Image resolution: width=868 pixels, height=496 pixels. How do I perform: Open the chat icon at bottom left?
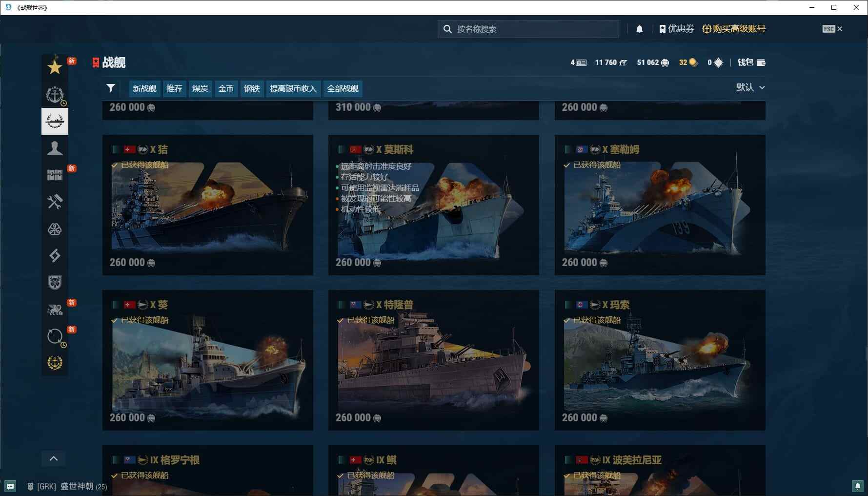pos(10,486)
